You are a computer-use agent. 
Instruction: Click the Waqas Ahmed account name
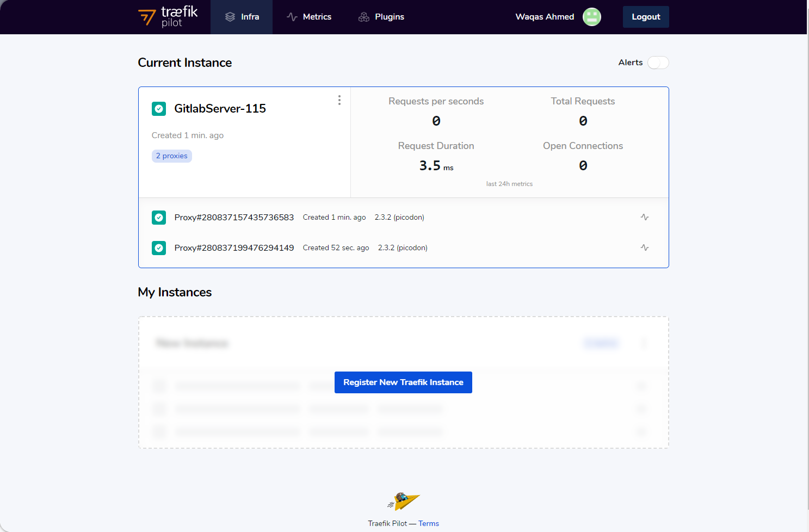tap(544, 17)
